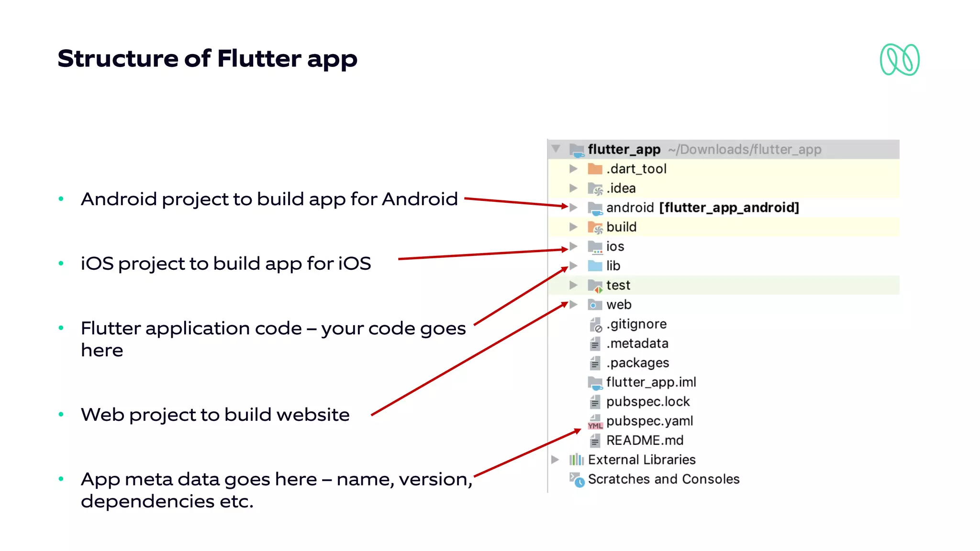This screenshot has width=980, height=551.
Task: Click the README.md file icon
Action: pyautogui.click(x=595, y=441)
